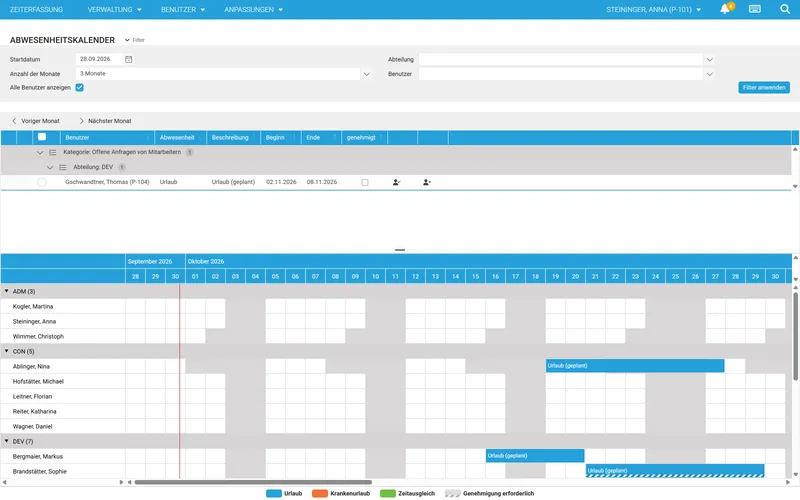Collapse the CON (5) group
The image size is (800, 500).
tap(7, 351)
